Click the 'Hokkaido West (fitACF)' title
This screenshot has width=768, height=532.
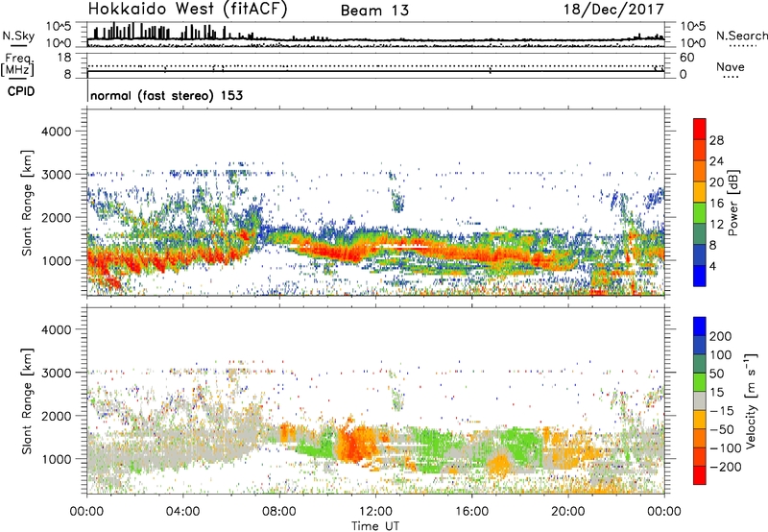[187, 10]
